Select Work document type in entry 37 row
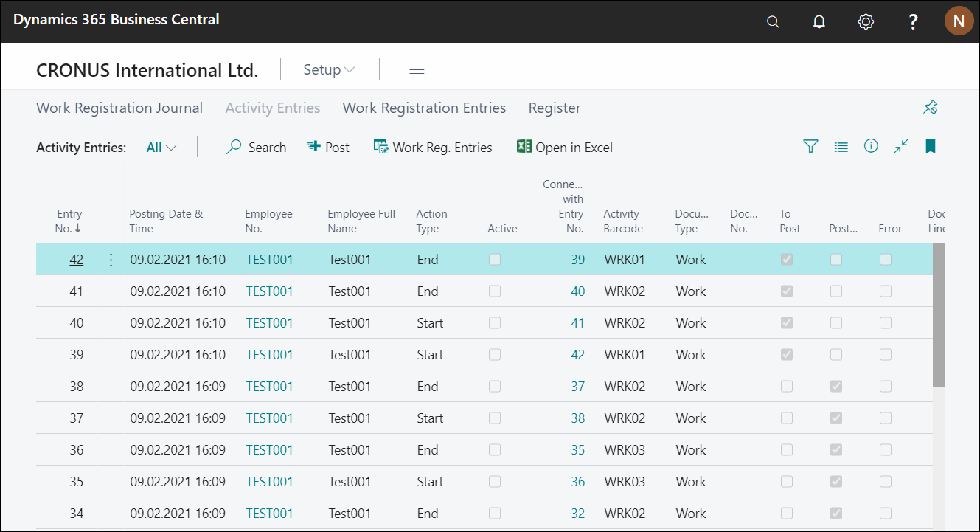Viewport: 980px width, 532px height. click(691, 418)
